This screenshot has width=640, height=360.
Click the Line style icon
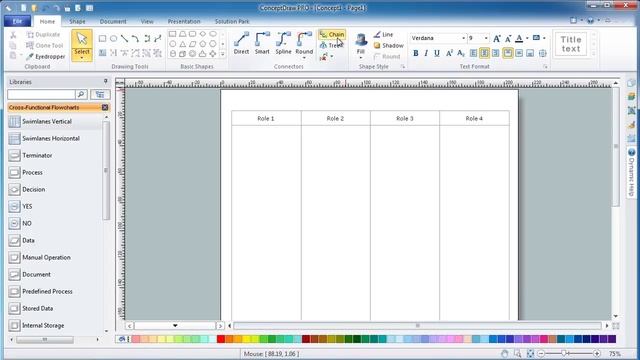click(x=377, y=35)
